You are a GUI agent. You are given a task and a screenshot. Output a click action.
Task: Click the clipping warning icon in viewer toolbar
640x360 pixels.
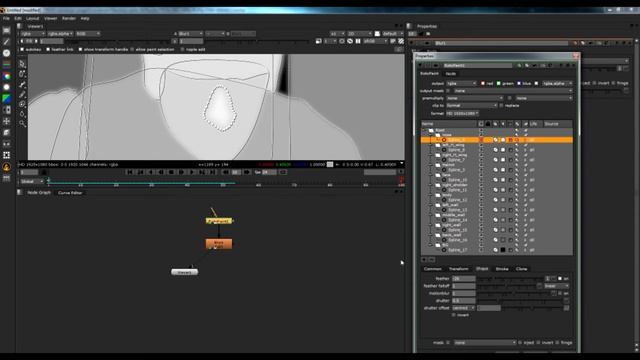click(x=401, y=41)
